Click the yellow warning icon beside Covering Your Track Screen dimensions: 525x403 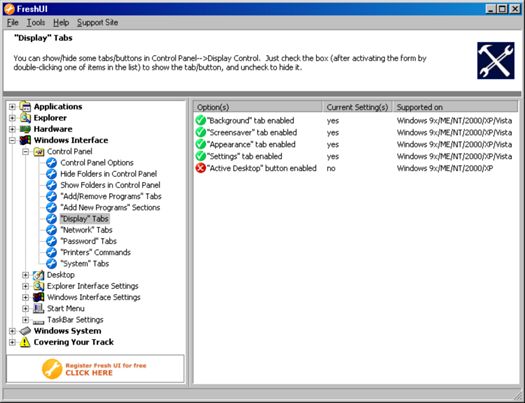(x=25, y=342)
